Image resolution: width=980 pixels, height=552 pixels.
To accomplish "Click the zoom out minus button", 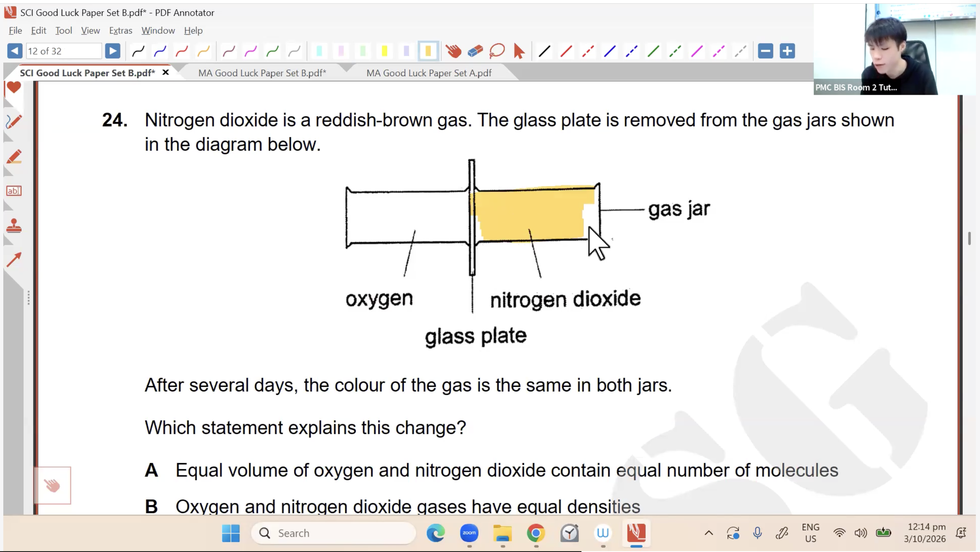I will 765,51.
